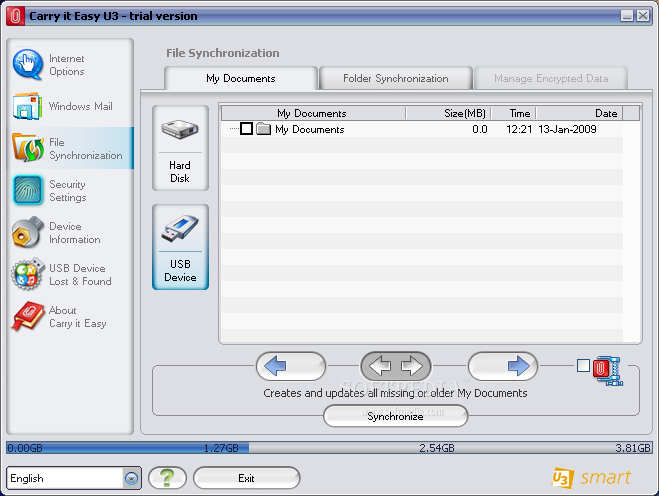Open help with the question mark button
Viewport: 659px width, 496px height.
[x=167, y=478]
